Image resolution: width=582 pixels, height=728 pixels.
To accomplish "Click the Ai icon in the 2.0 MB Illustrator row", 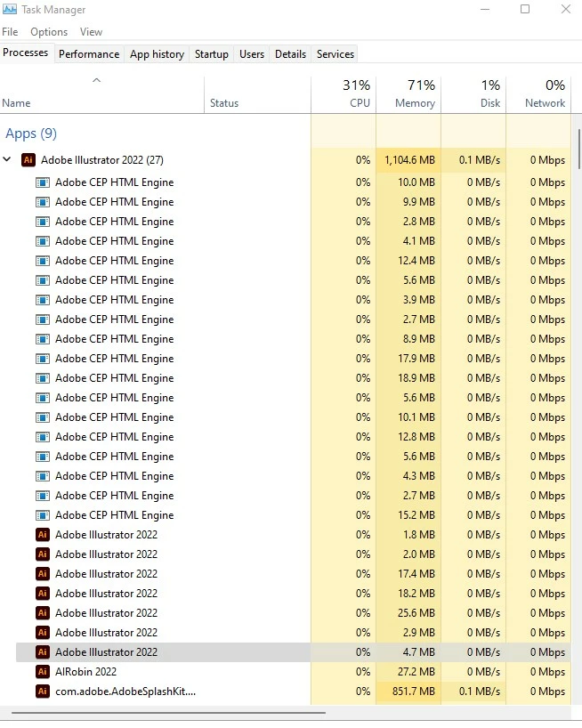I will 43,554.
